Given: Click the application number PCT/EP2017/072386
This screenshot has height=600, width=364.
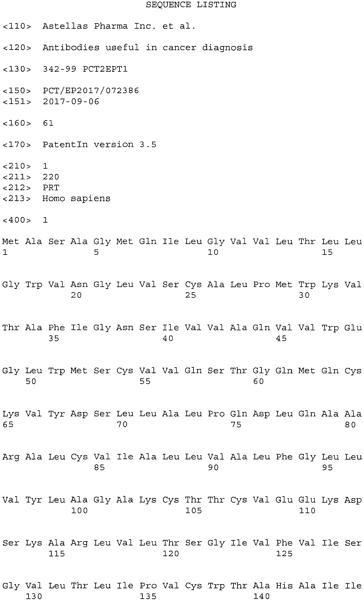Looking at the screenshot, I should [x=91, y=91].
